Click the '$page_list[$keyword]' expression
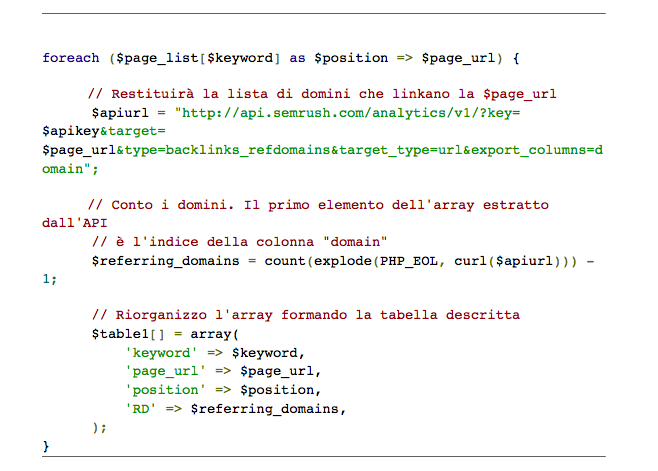This screenshot has width=658, height=471. 198,58
